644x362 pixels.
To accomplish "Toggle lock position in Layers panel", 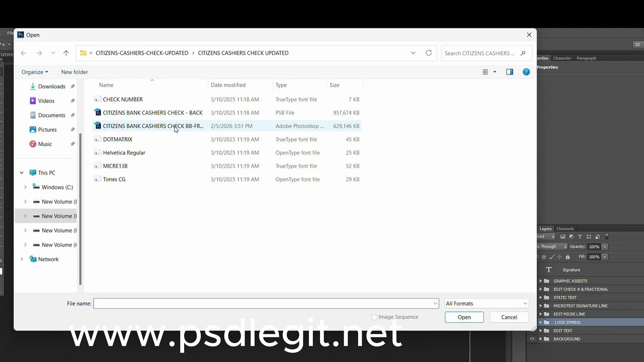I will click(x=559, y=257).
